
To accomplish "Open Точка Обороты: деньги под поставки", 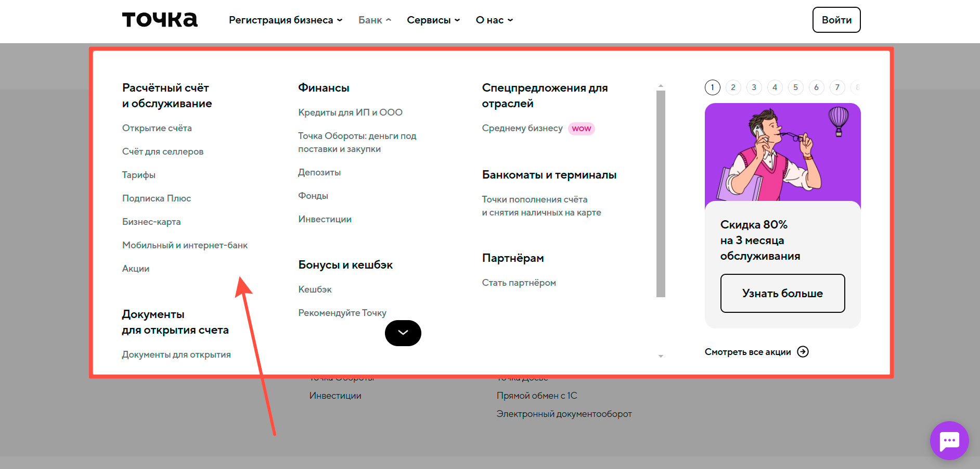I will (357, 142).
